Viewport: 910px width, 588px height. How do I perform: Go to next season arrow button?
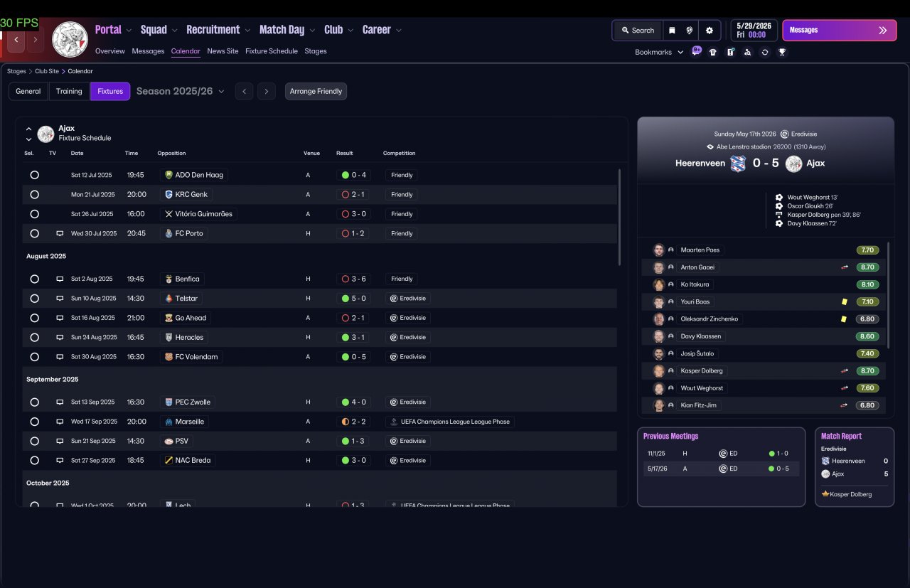(x=267, y=91)
